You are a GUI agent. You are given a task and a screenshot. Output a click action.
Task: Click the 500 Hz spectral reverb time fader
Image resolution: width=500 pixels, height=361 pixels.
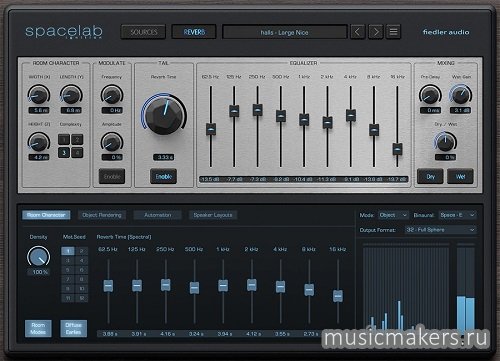tap(194, 288)
